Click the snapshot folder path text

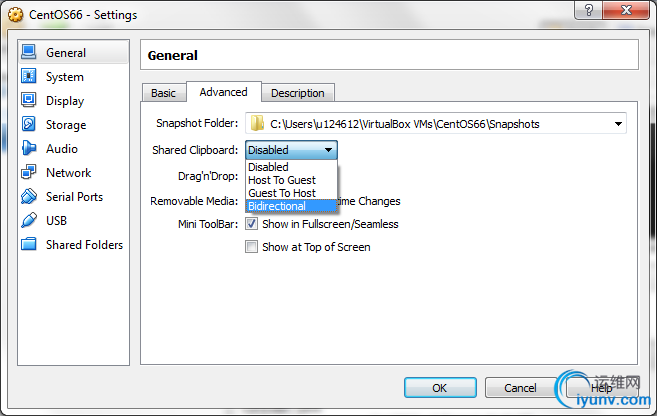pyautogui.click(x=405, y=124)
